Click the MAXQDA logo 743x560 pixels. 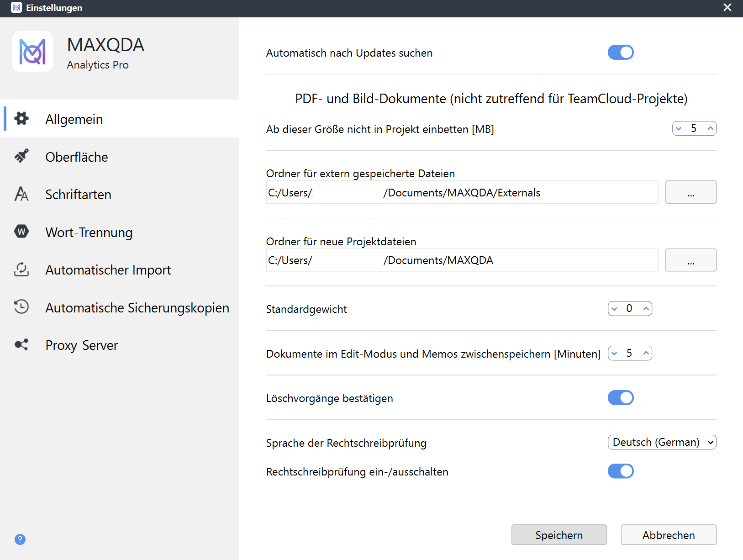pyautogui.click(x=32, y=52)
